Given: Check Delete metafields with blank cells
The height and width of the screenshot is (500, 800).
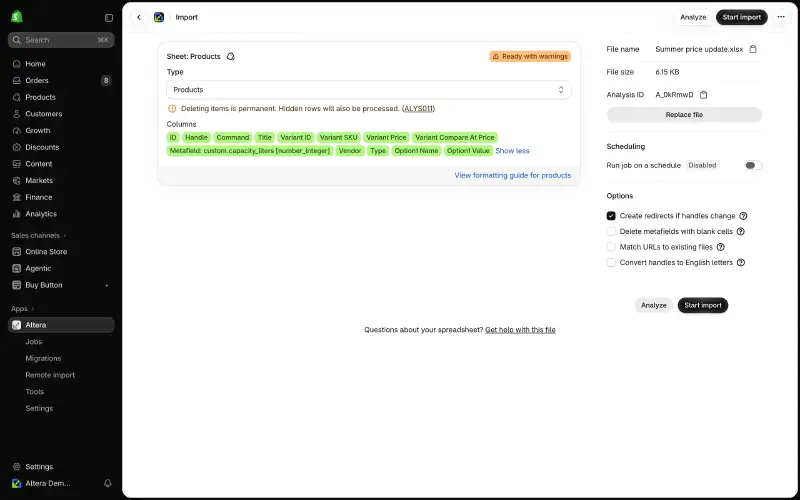Looking at the screenshot, I should pos(611,232).
